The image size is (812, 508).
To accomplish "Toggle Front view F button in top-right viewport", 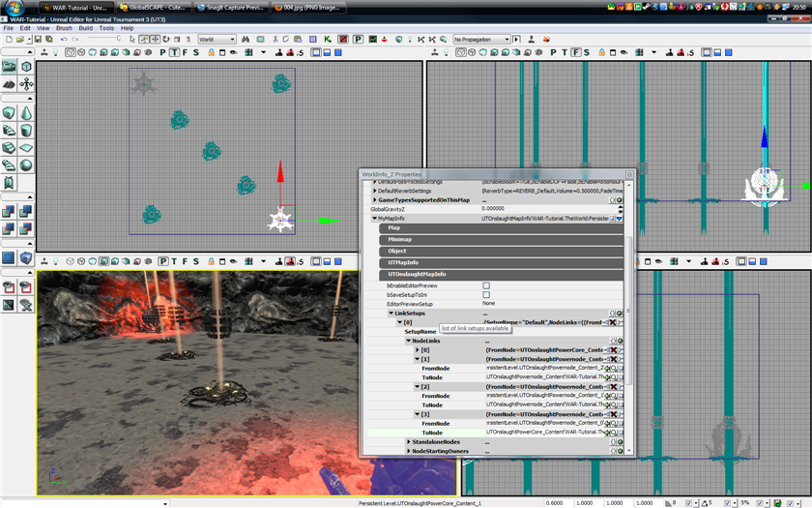I will [575, 52].
